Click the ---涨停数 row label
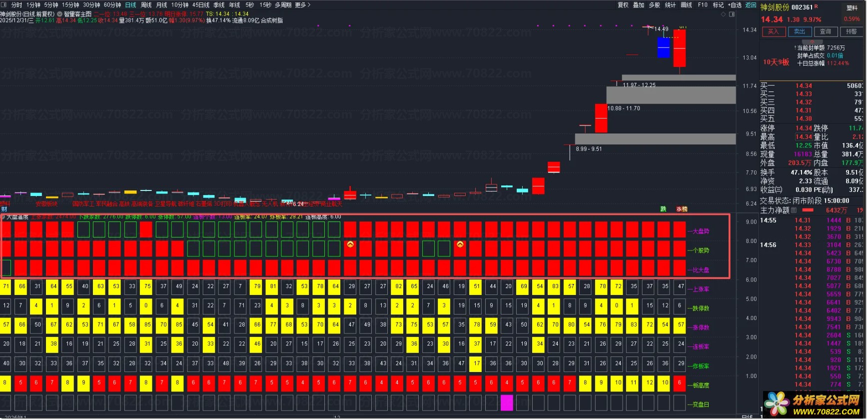868x420 pixels. point(699,327)
